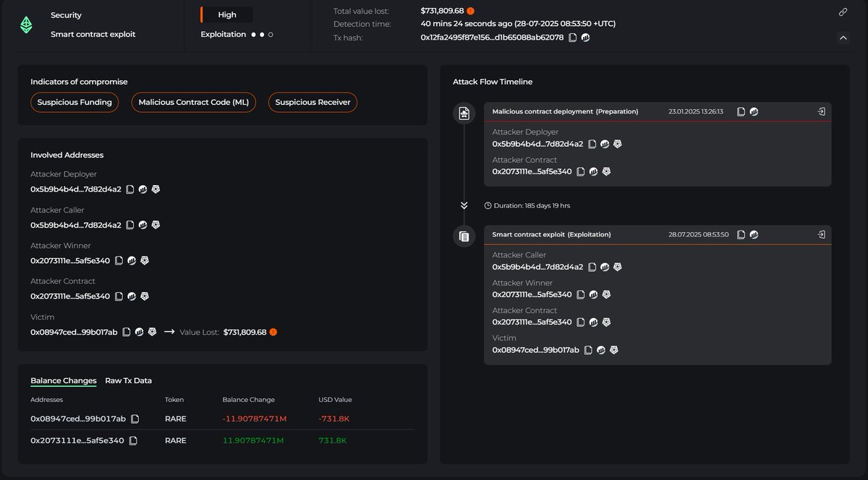Select Malicious contract deployment timeline marker

click(x=464, y=113)
